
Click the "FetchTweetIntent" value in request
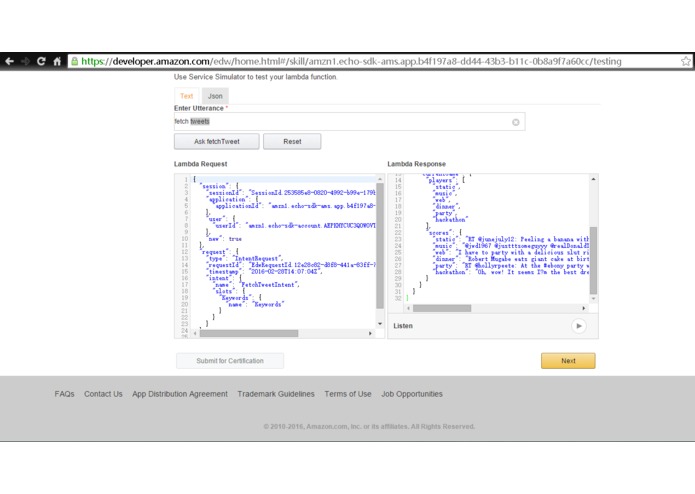tap(269, 285)
